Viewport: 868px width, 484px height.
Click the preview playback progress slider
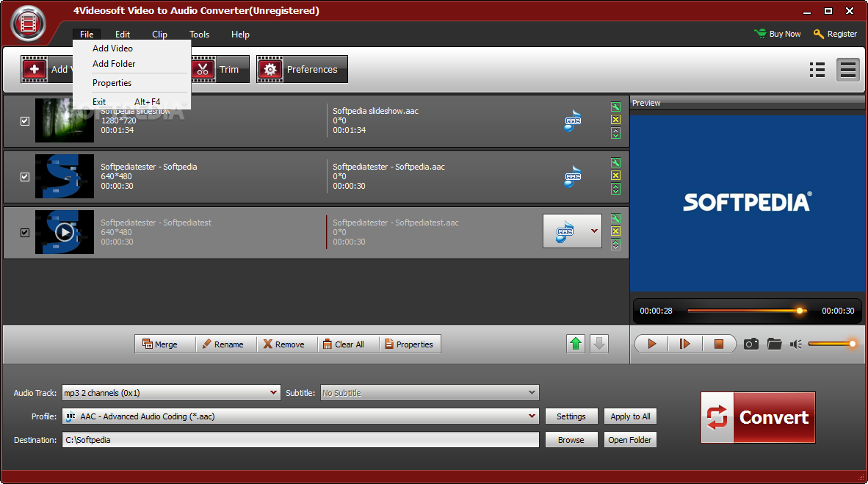click(747, 311)
